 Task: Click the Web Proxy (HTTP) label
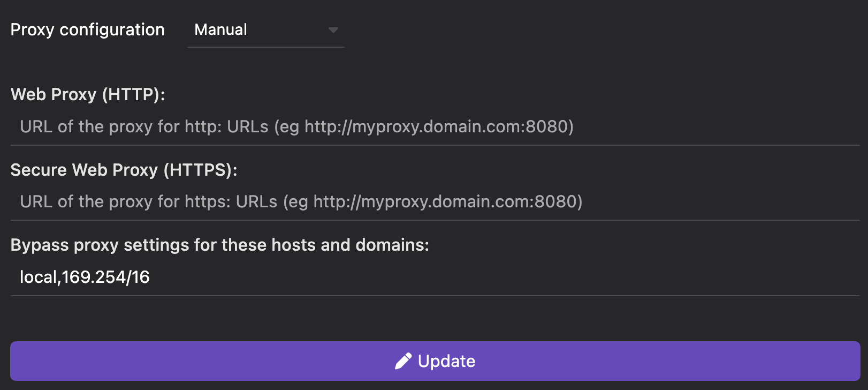click(88, 95)
